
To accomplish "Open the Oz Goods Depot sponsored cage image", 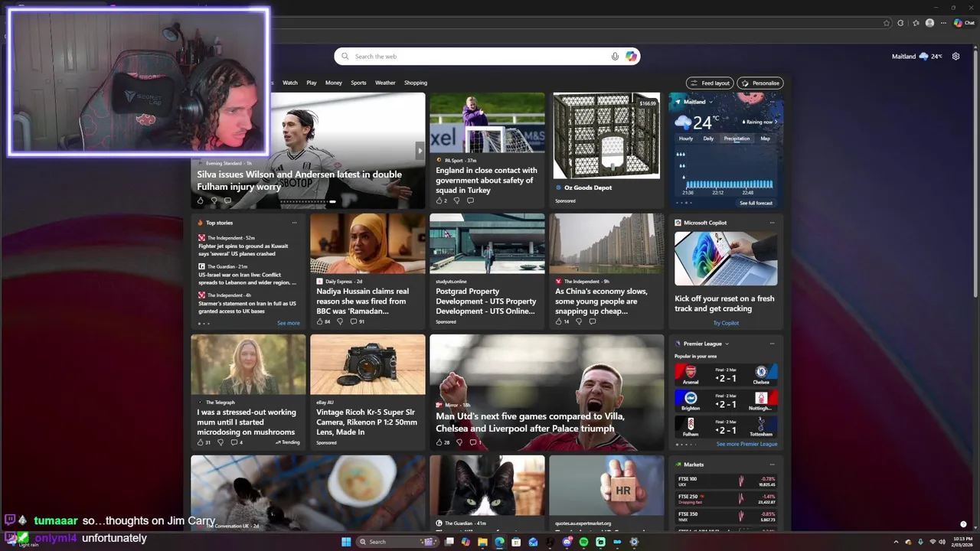I will [x=606, y=136].
